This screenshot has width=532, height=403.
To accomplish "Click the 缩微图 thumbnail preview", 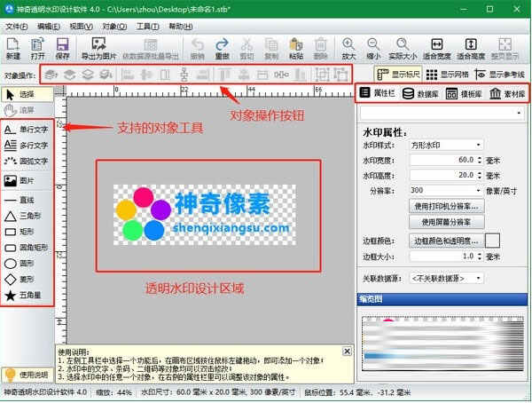I will click(442, 344).
